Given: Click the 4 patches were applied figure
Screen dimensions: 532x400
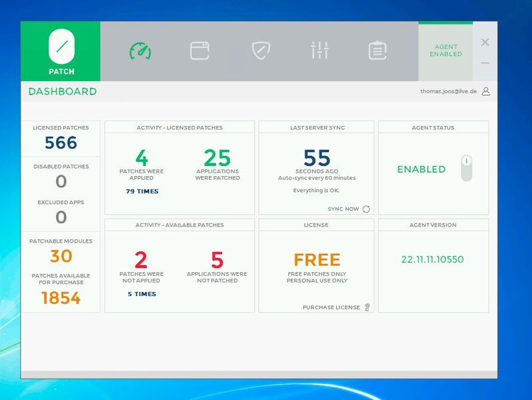Looking at the screenshot, I should (142, 158).
